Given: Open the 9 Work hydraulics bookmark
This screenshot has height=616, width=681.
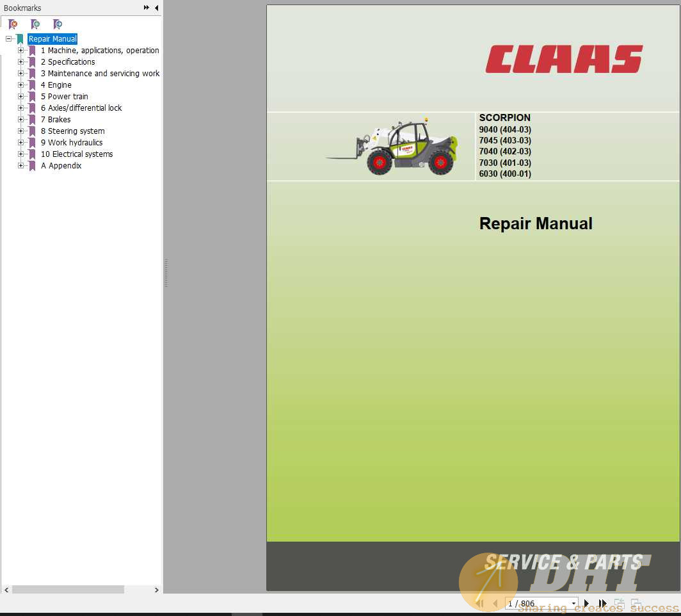Looking at the screenshot, I should click(72, 143).
